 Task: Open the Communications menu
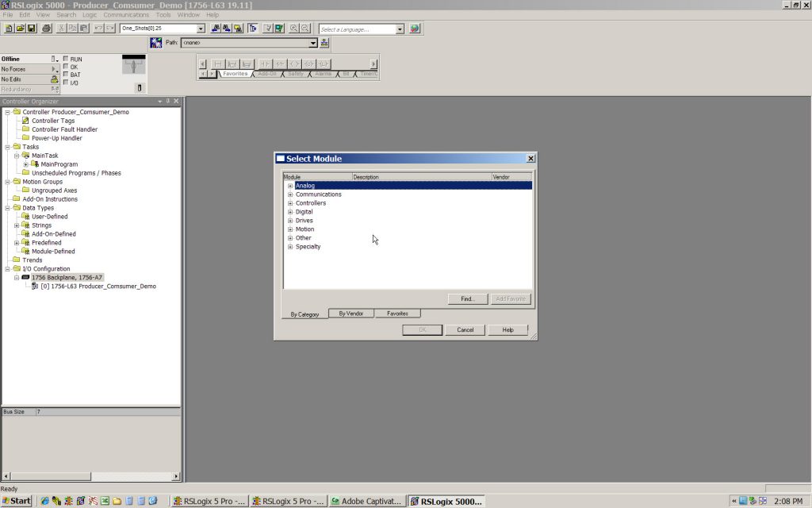[x=126, y=14]
